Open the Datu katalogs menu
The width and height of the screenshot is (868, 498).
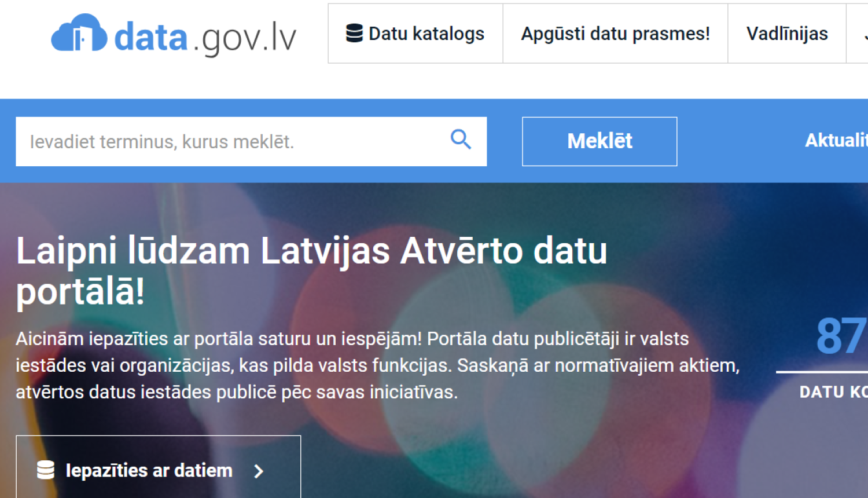(x=415, y=34)
